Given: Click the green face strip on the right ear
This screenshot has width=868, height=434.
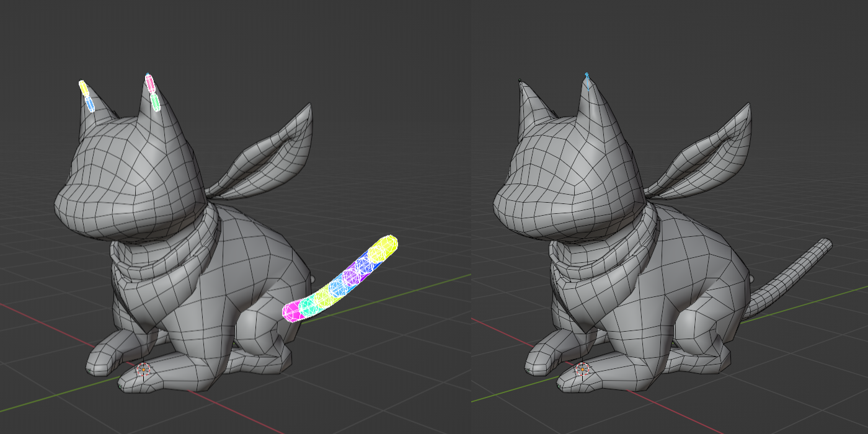Looking at the screenshot, I should pos(156,102).
